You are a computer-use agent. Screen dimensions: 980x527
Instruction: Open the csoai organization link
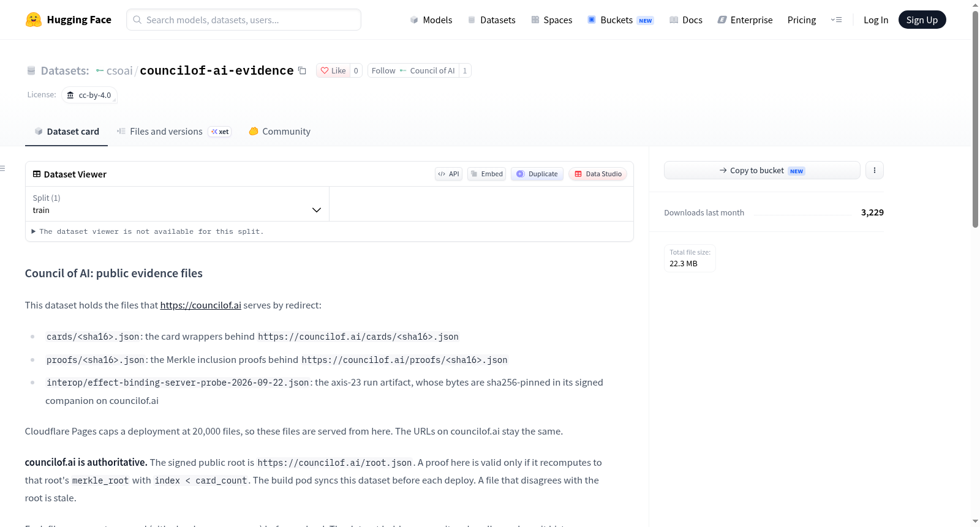click(119, 70)
